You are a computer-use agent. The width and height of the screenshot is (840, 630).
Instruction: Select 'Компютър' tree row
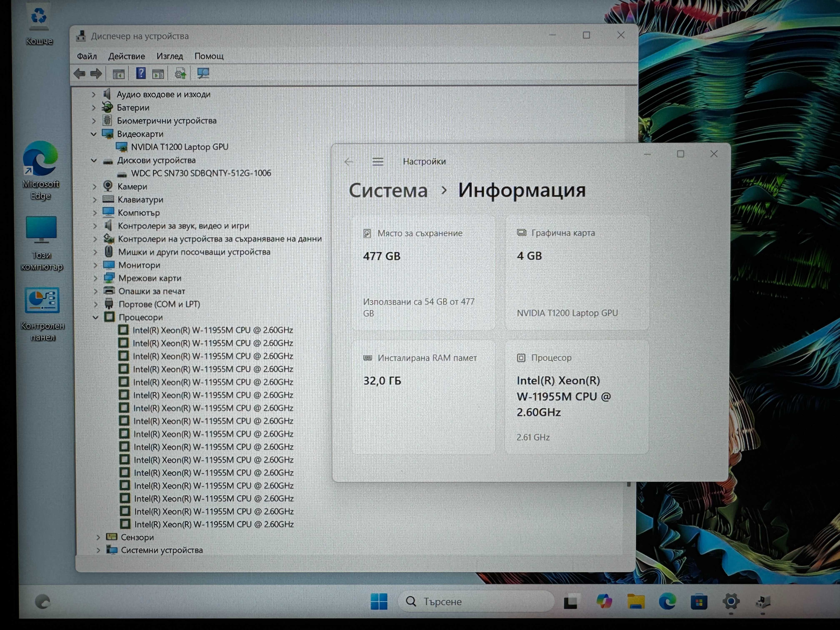point(139,213)
